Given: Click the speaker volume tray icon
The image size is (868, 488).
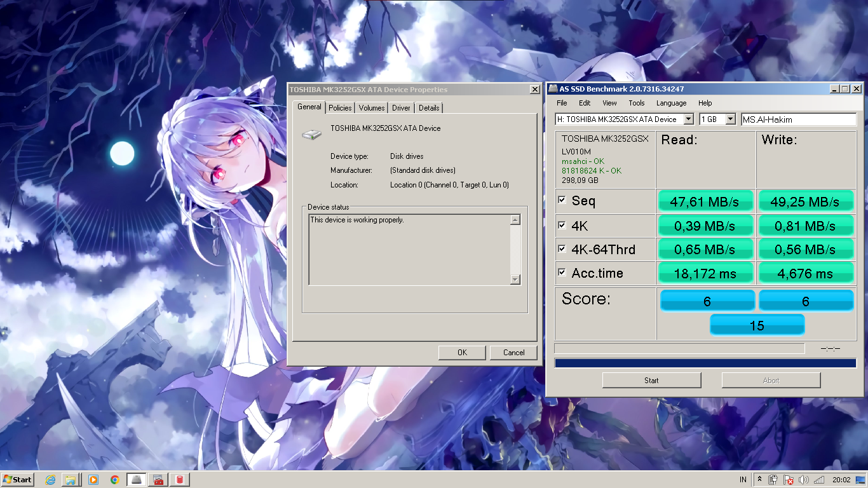Looking at the screenshot, I should tap(804, 480).
